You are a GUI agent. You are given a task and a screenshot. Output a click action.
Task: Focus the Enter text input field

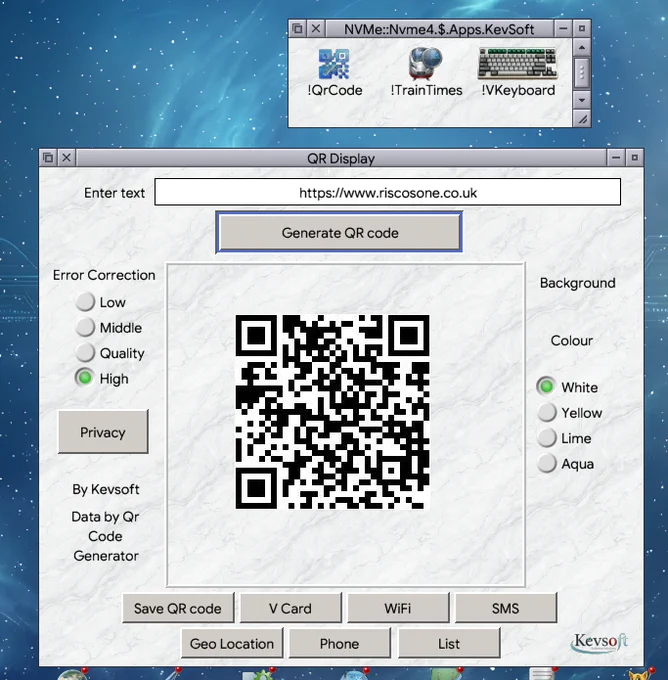point(388,193)
